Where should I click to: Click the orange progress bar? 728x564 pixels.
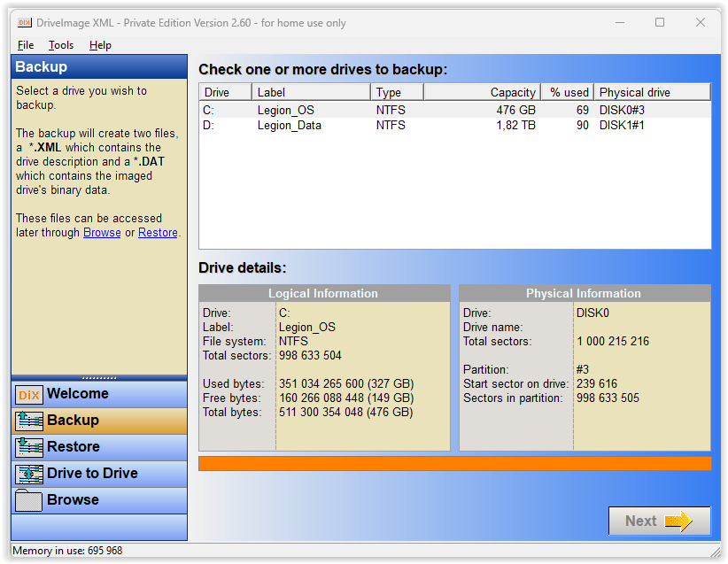click(453, 462)
